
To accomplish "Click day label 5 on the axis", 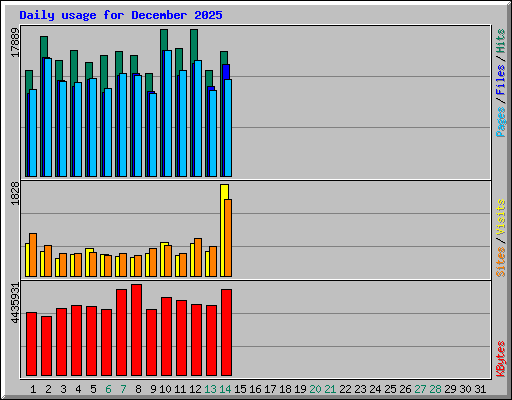I will 93,389.
